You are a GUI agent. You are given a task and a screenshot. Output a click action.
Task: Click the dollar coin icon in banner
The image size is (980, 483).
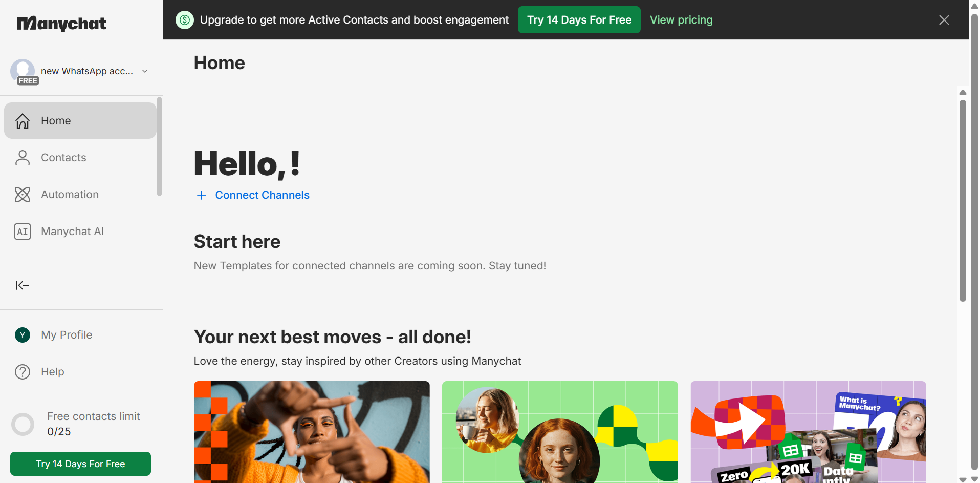pyautogui.click(x=185, y=20)
